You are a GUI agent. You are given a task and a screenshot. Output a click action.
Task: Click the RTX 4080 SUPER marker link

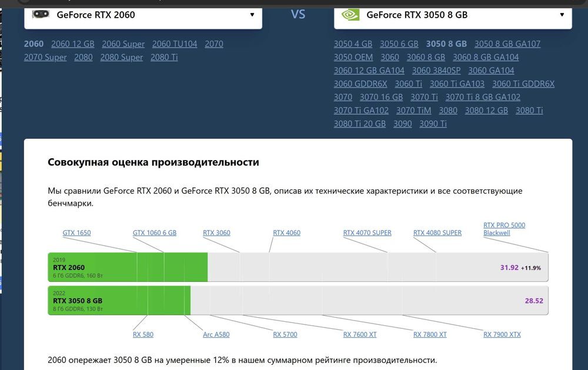point(437,233)
